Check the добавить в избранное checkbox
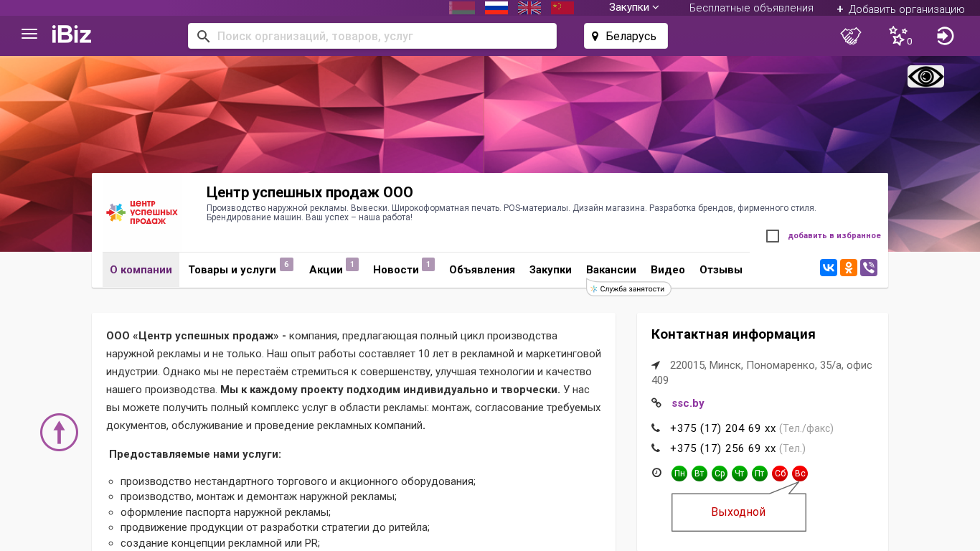 773,236
